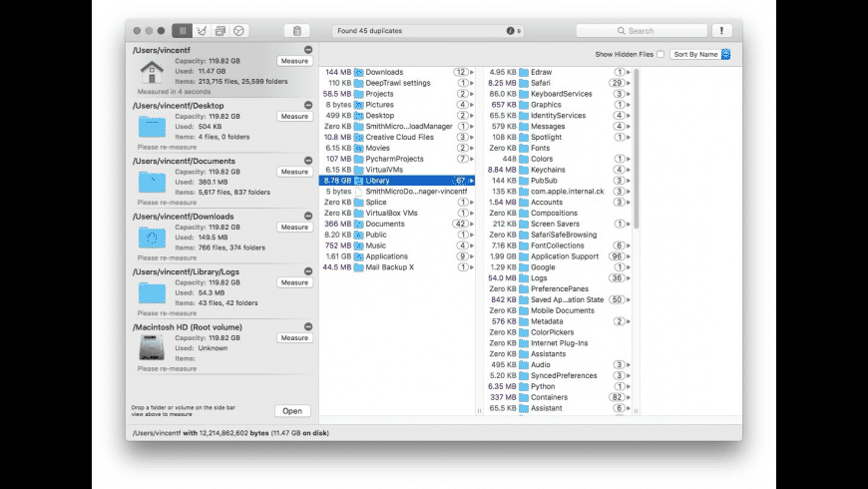Click the 'Found 45 duplicates' status text
The image size is (868, 489).
(370, 31)
